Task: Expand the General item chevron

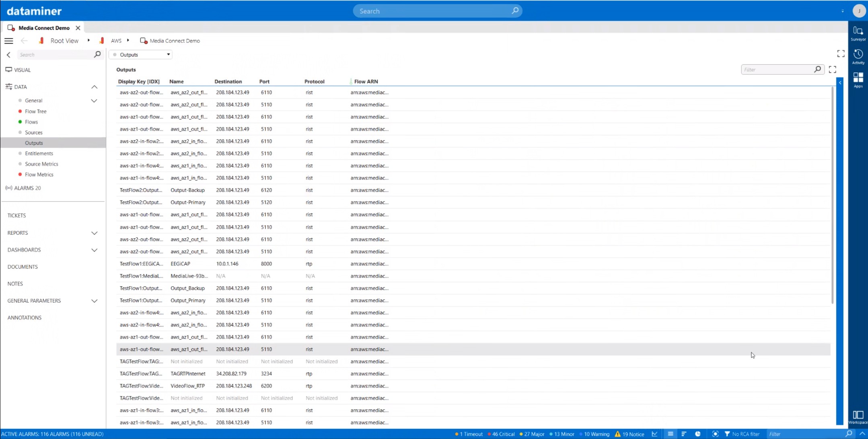Action: coord(94,101)
